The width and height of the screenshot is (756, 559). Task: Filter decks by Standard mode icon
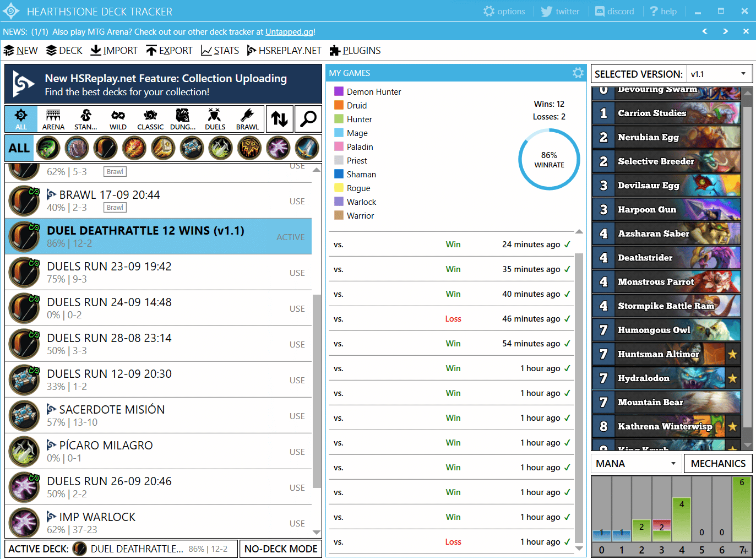coord(86,119)
